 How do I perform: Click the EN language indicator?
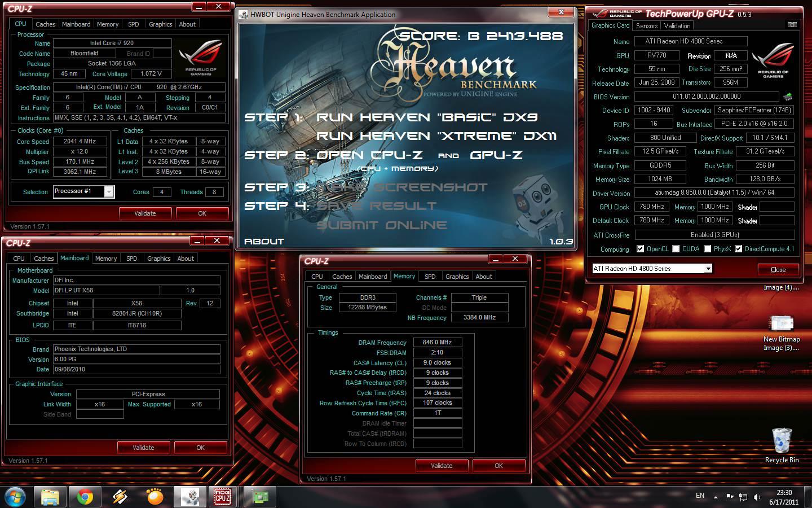tap(700, 496)
